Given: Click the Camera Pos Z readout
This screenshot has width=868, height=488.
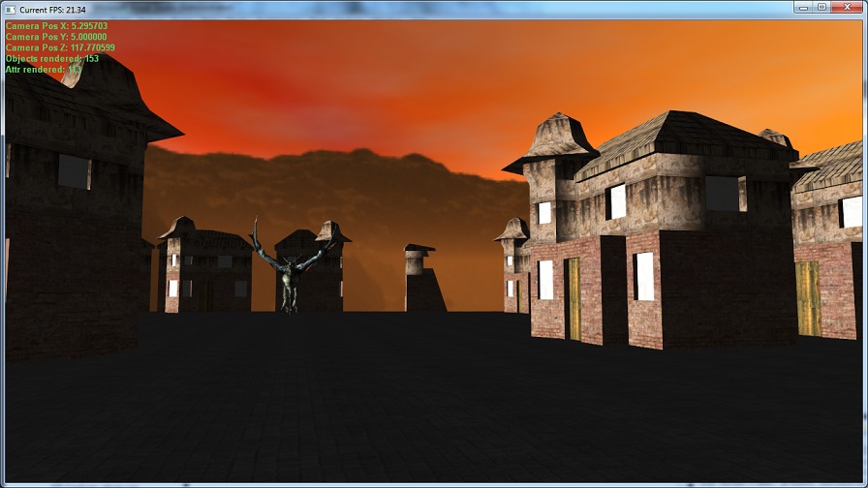Looking at the screenshot, I should click(60, 47).
